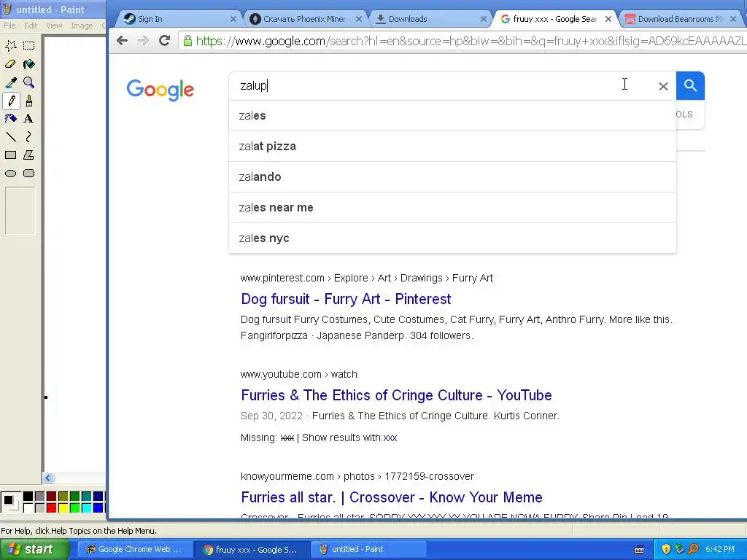747x560 pixels.
Task: Choose the 'zales' suggestion
Action: coord(452,116)
